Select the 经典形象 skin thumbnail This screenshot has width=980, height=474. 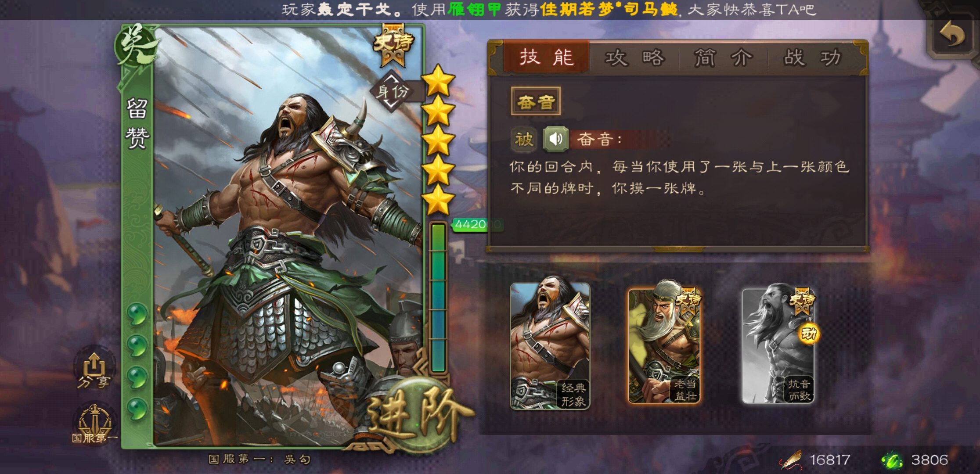(550, 346)
